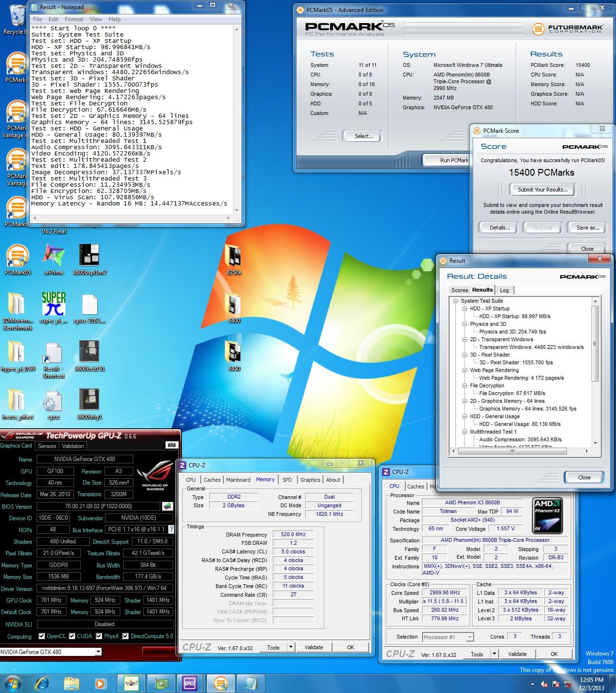Open the wPrime desktop icon
Image resolution: width=616 pixels, height=693 pixels.
tap(53, 258)
